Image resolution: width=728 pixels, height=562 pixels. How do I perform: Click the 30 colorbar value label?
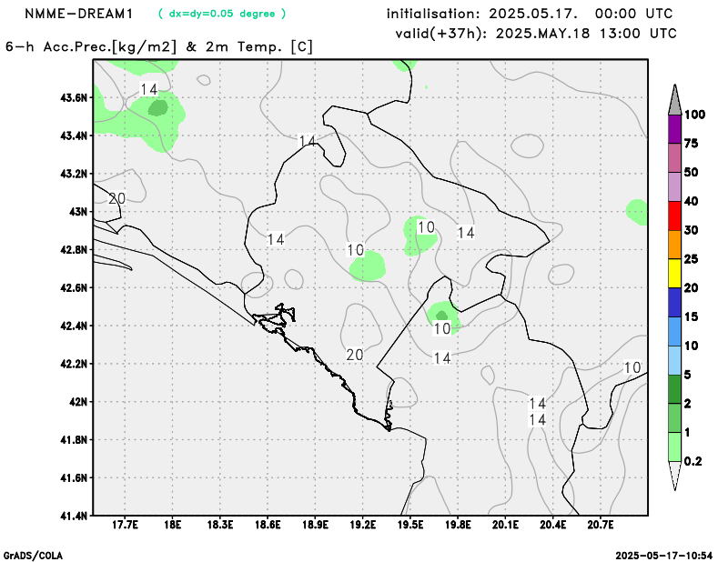point(692,230)
